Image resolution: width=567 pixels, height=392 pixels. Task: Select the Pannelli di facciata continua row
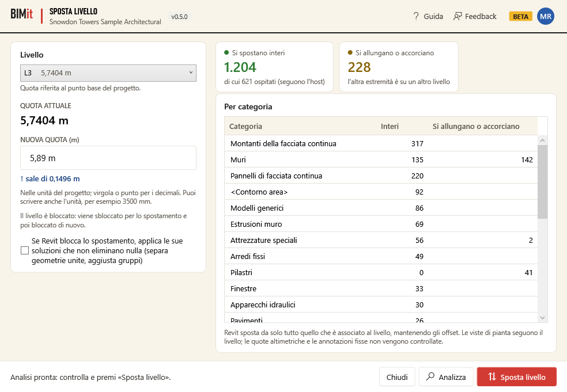point(381,176)
